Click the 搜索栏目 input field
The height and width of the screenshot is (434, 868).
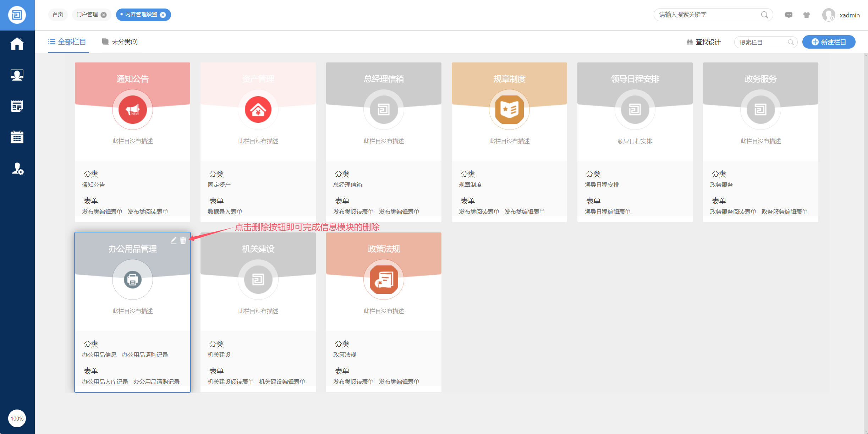(761, 42)
